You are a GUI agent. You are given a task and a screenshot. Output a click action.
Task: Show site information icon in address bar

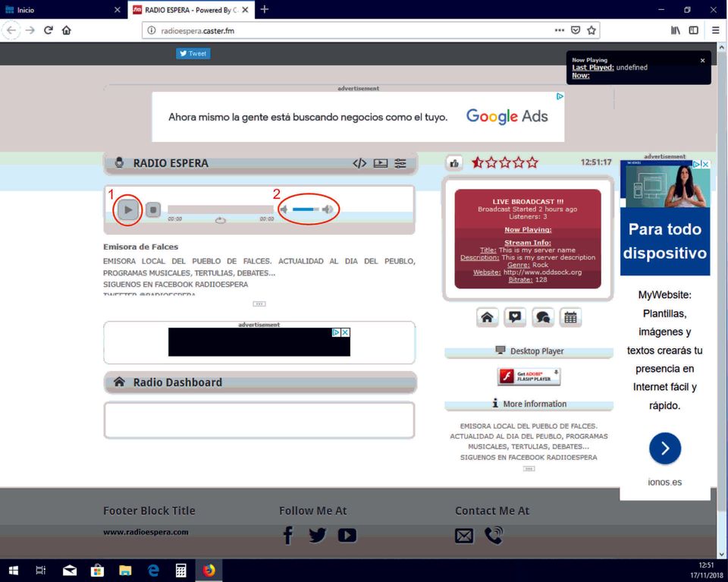click(x=152, y=30)
